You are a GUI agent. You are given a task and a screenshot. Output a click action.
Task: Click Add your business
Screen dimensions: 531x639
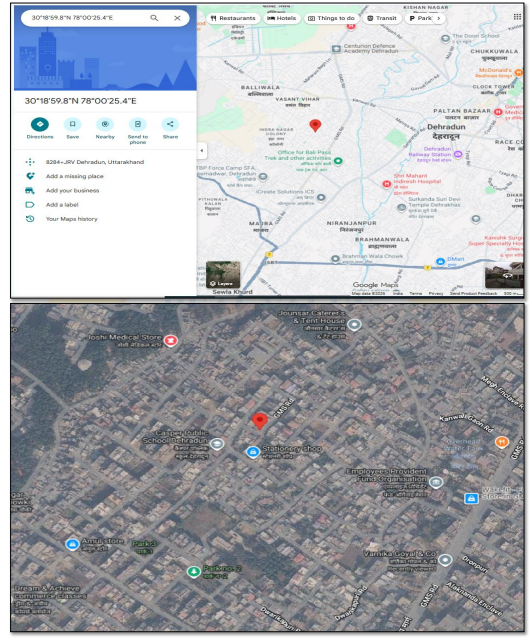click(x=72, y=190)
